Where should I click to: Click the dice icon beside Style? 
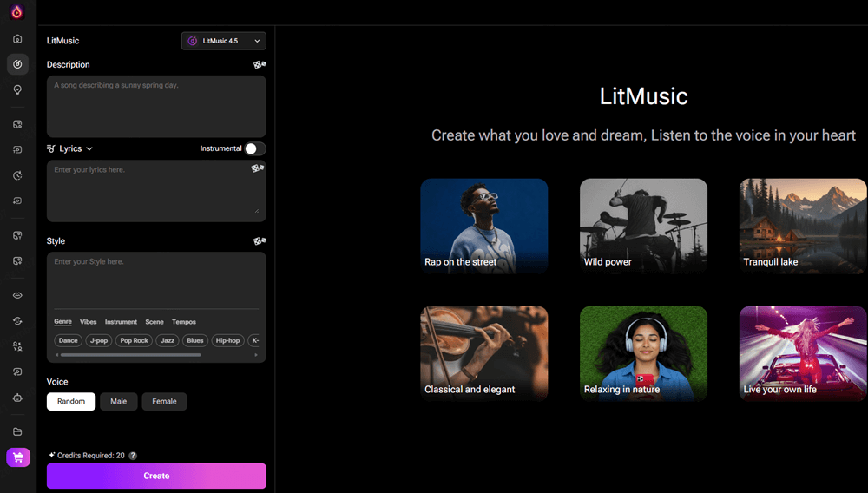click(259, 241)
